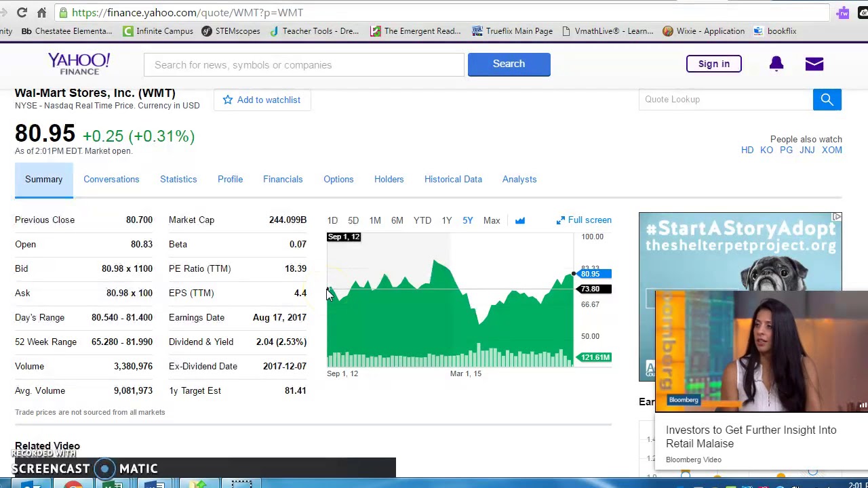Open the Chestatee Elementary bookmark

[66, 31]
